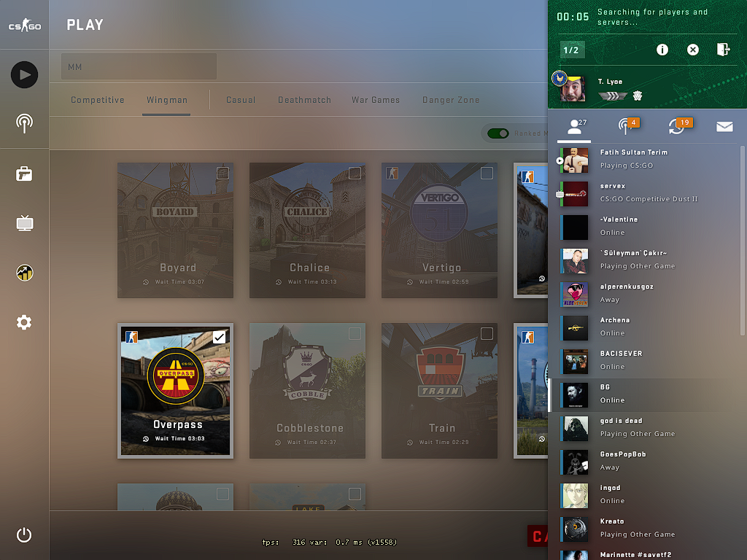Leave the lobby via exit icon
The image size is (747, 560).
point(723,50)
